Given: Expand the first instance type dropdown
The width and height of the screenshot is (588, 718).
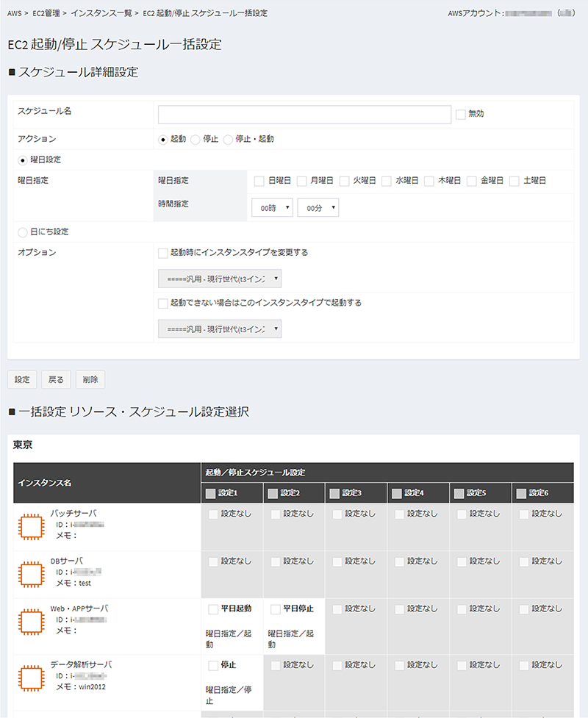Looking at the screenshot, I should tap(220, 279).
